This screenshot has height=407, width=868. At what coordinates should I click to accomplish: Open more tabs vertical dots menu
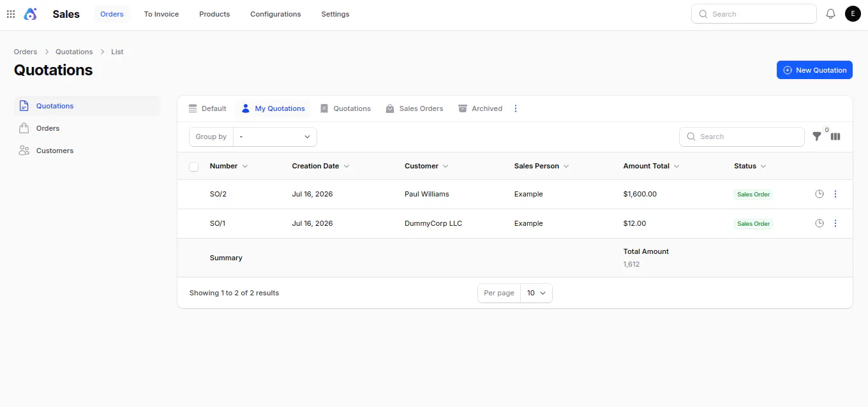coord(516,108)
